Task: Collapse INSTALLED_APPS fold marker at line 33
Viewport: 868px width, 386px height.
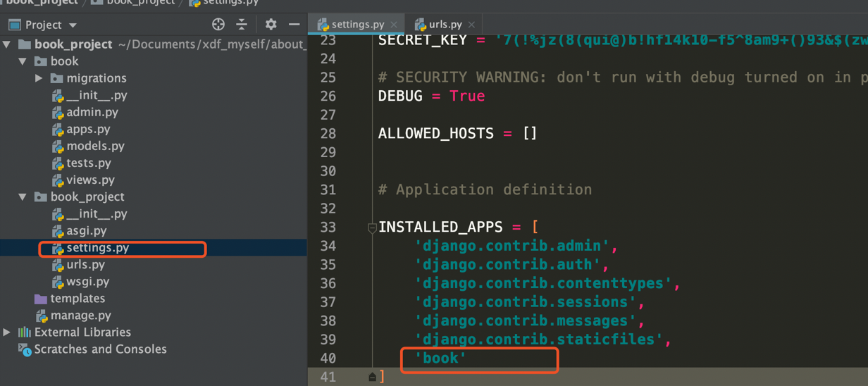Action: pos(372,228)
